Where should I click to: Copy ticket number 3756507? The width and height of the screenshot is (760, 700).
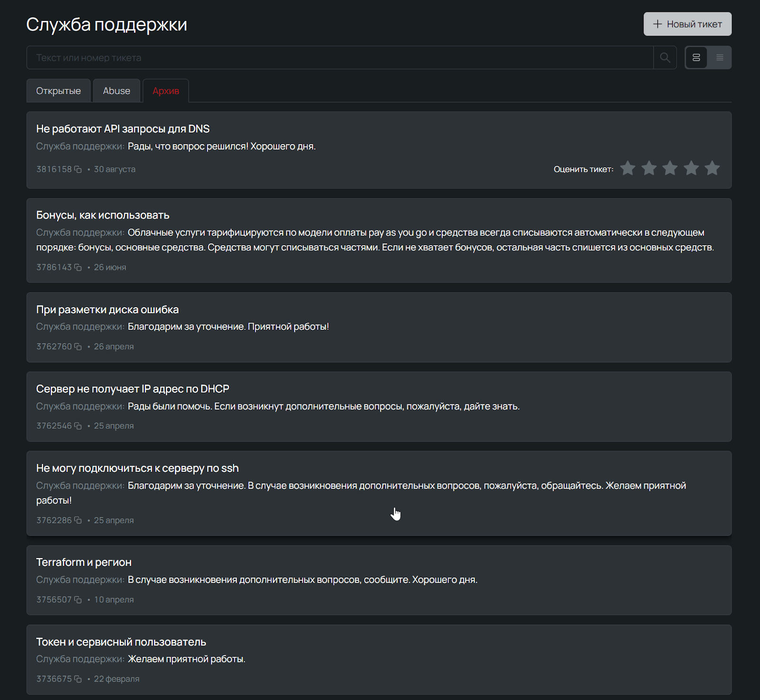pyautogui.click(x=78, y=600)
